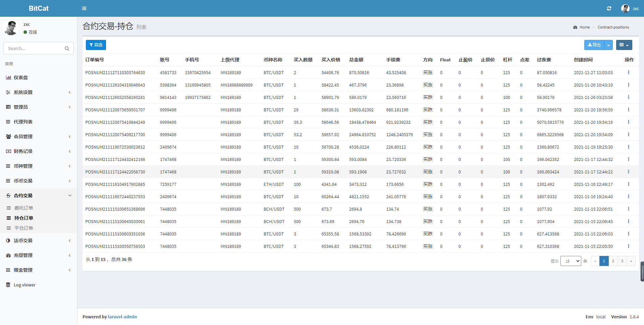Viewport: 644px width, 325px height.
Task: Expand 法币交易 sidebar menu
Action: (39, 240)
